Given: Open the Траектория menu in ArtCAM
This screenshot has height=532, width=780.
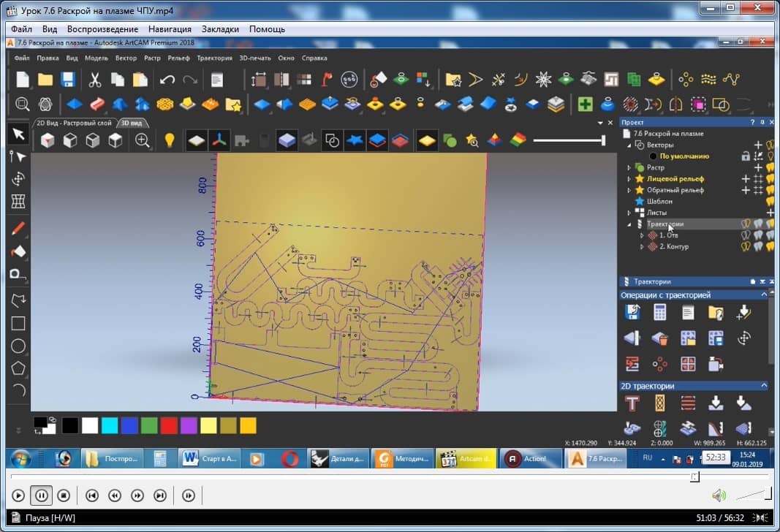Looking at the screenshot, I should [214, 58].
